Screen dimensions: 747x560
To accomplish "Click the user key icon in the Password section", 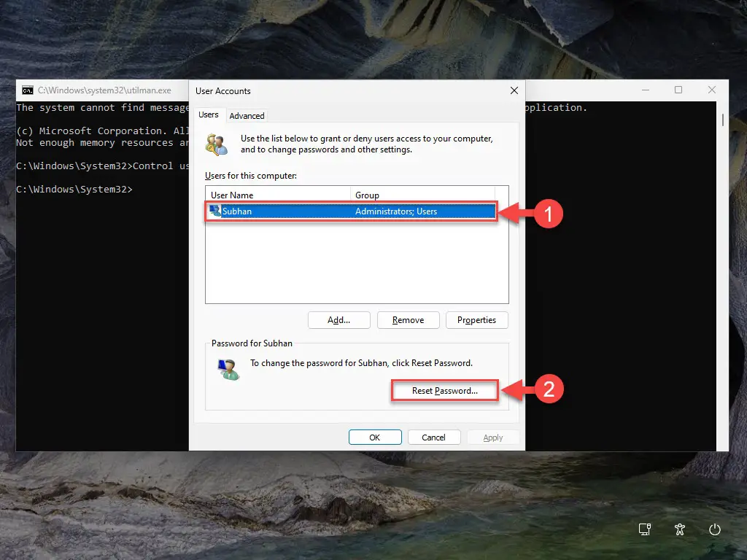I will [x=228, y=368].
